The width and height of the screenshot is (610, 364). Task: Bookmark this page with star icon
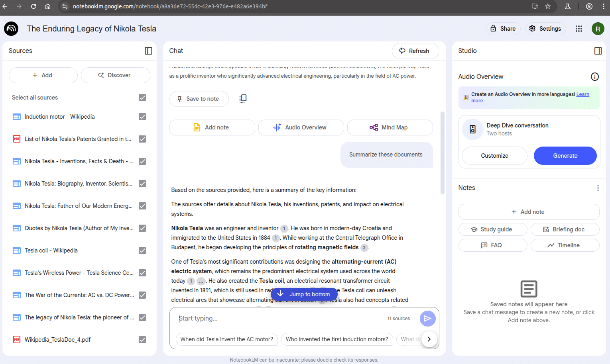(x=548, y=6)
